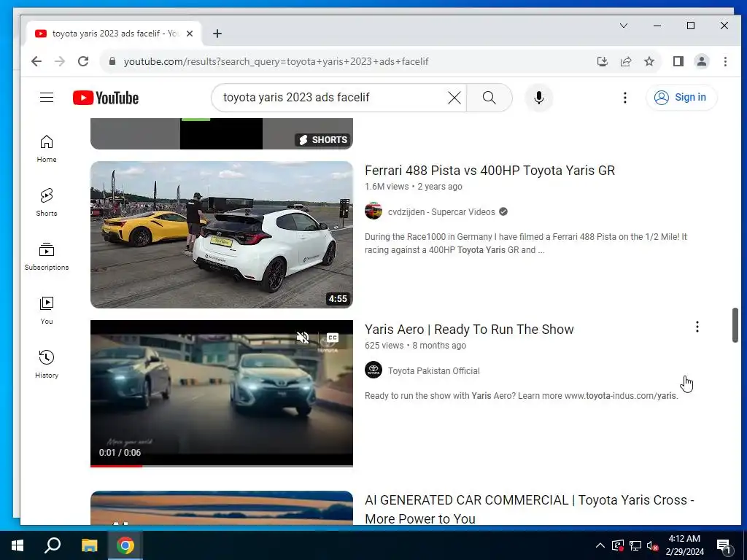
Task: Open Chrome's three-dot menu
Action: 725,61
